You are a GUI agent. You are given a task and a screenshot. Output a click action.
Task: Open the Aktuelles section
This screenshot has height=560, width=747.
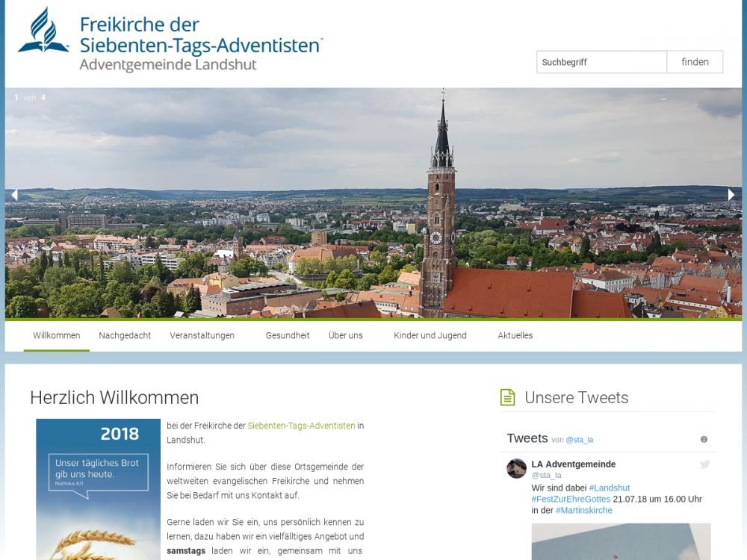515,335
